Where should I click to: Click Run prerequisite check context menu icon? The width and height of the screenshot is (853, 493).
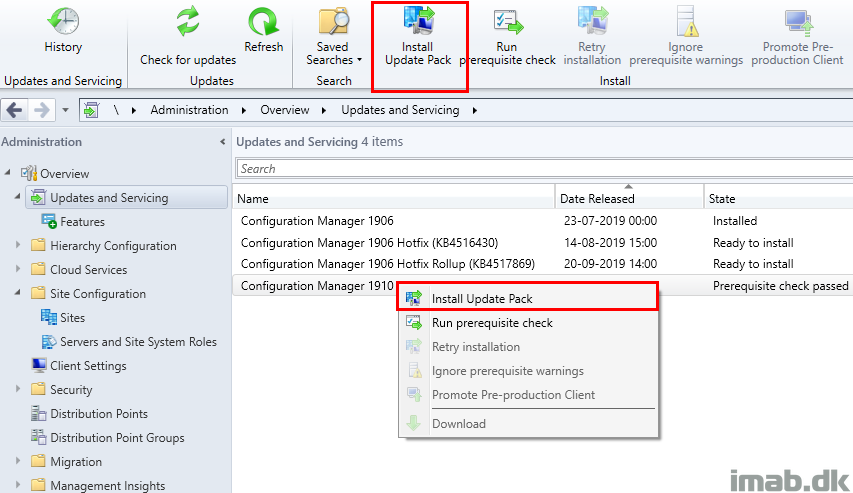coord(414,322)
